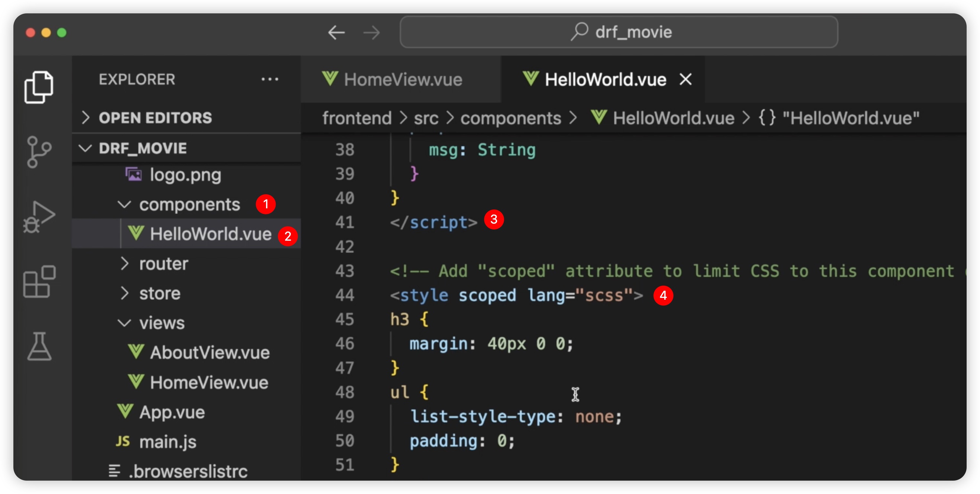Select HelloWorld.vue in the file tree
Viewport: 980px width, 494px height.
(186, 234)
